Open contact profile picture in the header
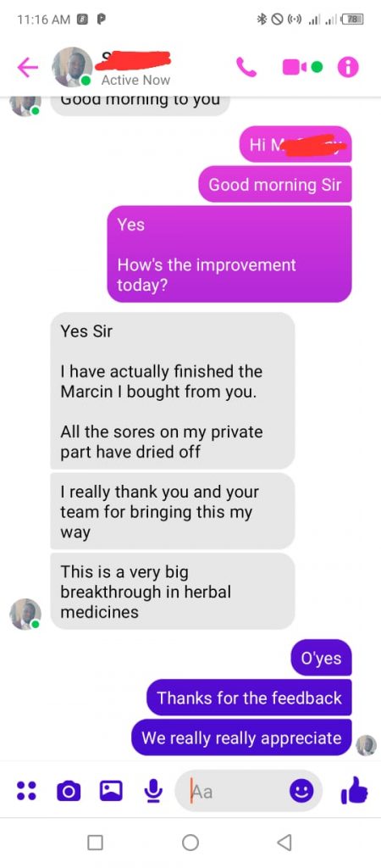 [72, 67]
